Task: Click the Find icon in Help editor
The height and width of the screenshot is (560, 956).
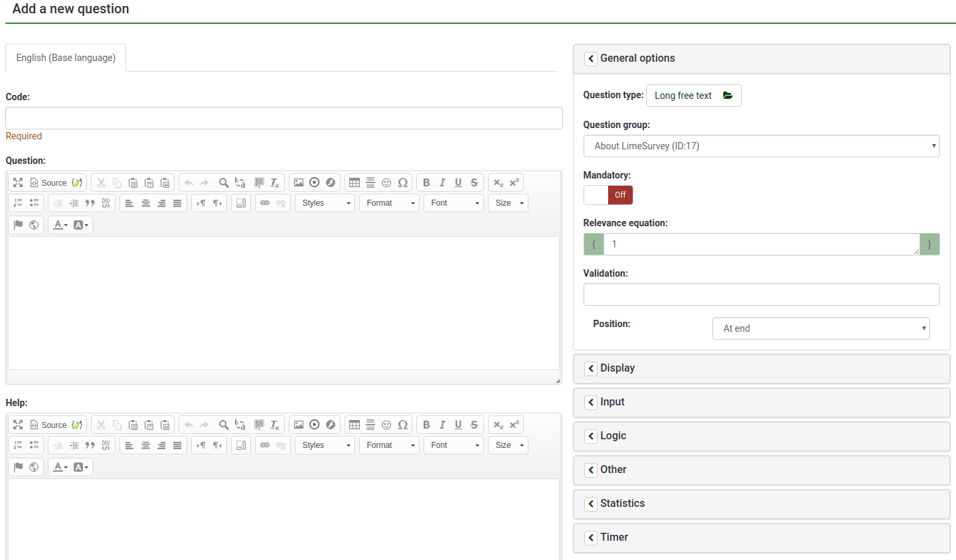Action: [x=224, y=425]
